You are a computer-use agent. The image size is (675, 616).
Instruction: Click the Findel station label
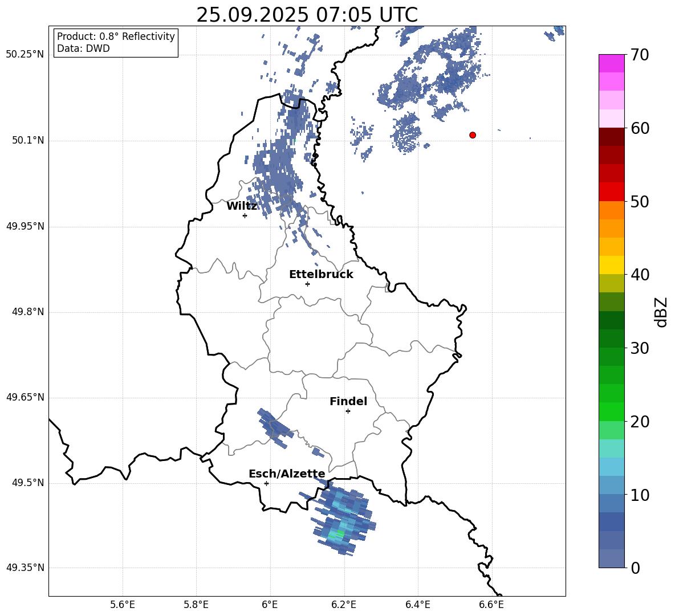[348, 401]
